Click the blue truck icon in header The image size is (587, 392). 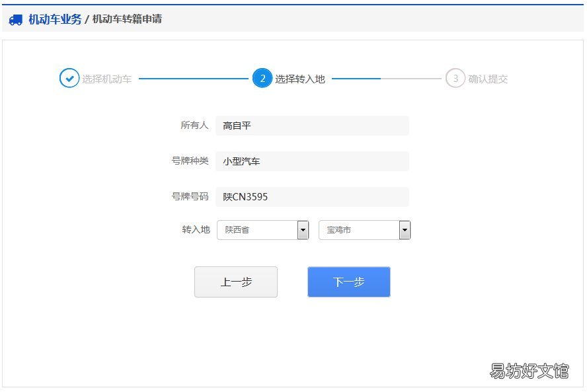point(16,19)
